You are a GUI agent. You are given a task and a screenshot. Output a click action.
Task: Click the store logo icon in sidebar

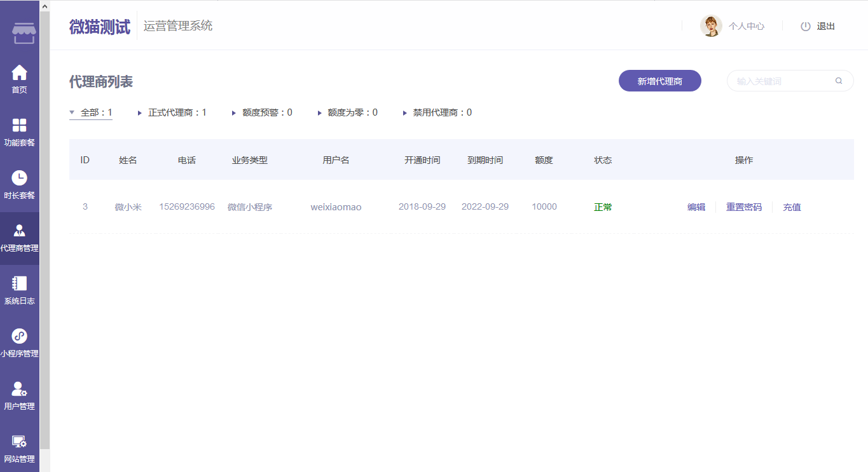24,32
